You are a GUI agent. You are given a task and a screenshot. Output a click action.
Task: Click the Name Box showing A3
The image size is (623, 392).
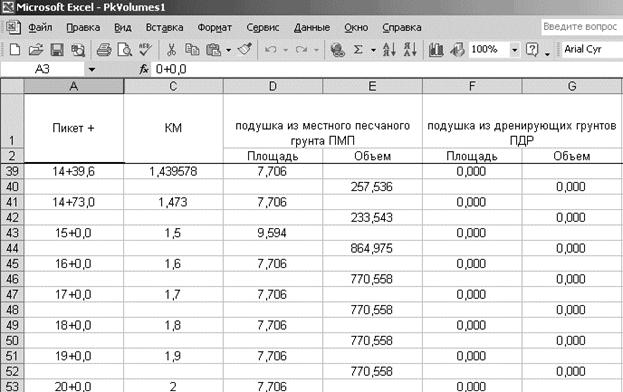tap(43, 70)
